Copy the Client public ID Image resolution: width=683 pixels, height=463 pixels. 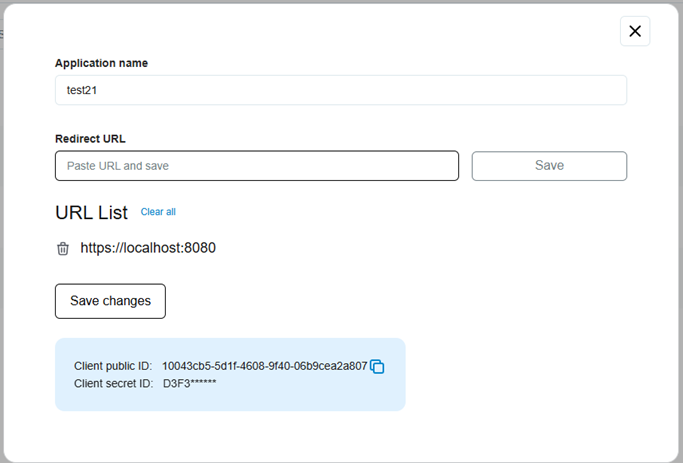[377, 367]
